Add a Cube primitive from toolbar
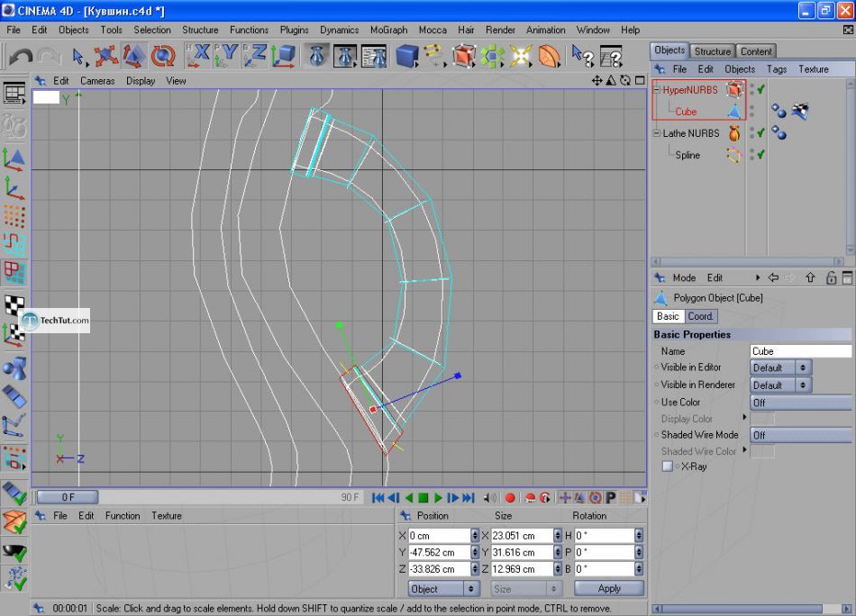This screenshot has height=616, width=856. point(406,57)
